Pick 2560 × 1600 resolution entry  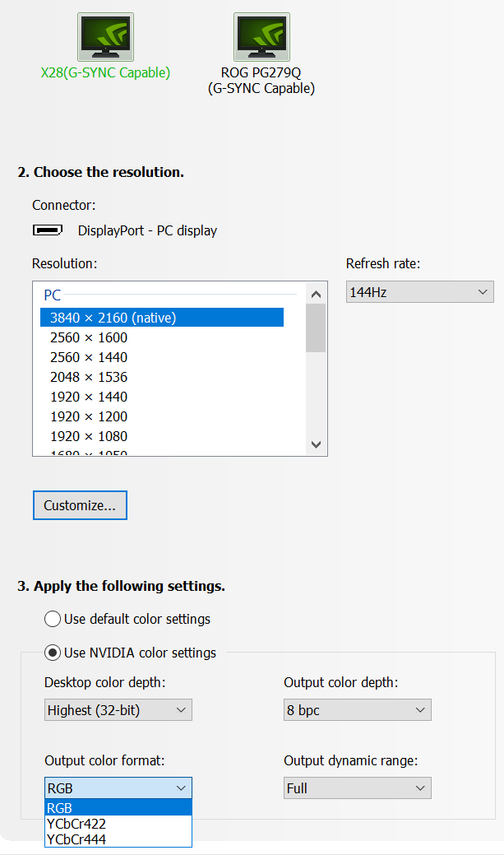[x=89, y=337]
